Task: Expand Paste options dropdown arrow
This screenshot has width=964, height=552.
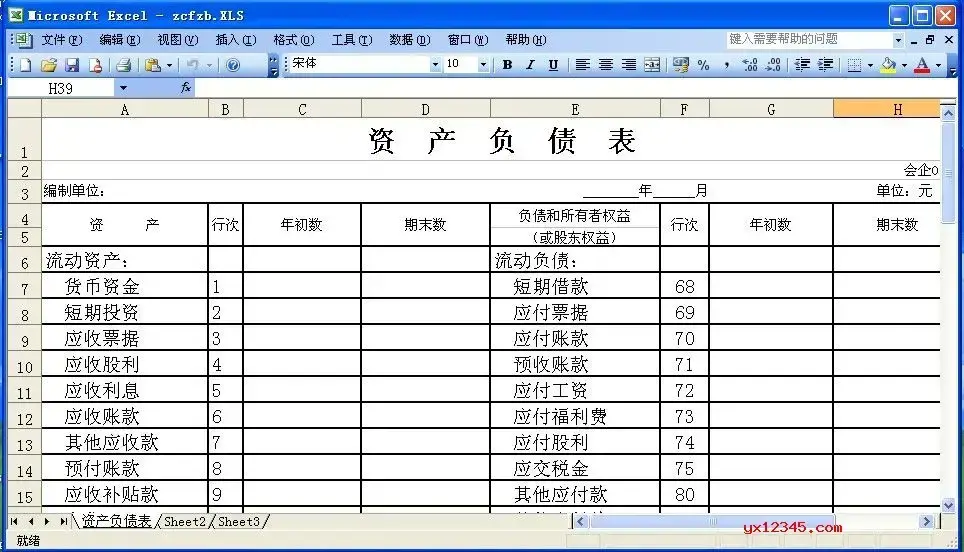Action: [x=169, y=65]
